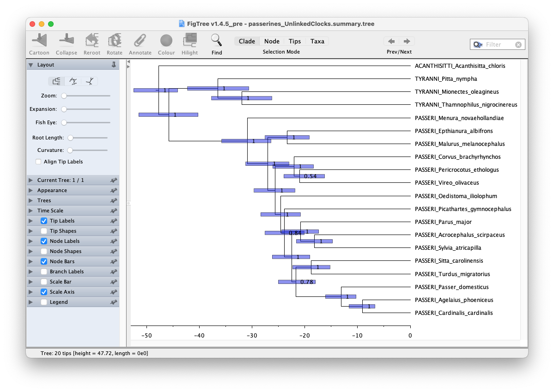
Task: Select tip PASSERI_Parus_major
Action: (x=443, y=222)
